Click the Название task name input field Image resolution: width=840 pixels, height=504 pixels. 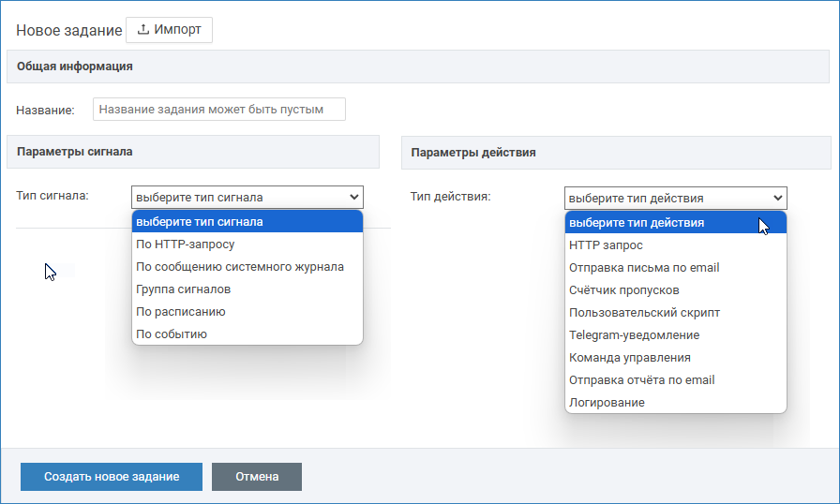pos(218,110)
